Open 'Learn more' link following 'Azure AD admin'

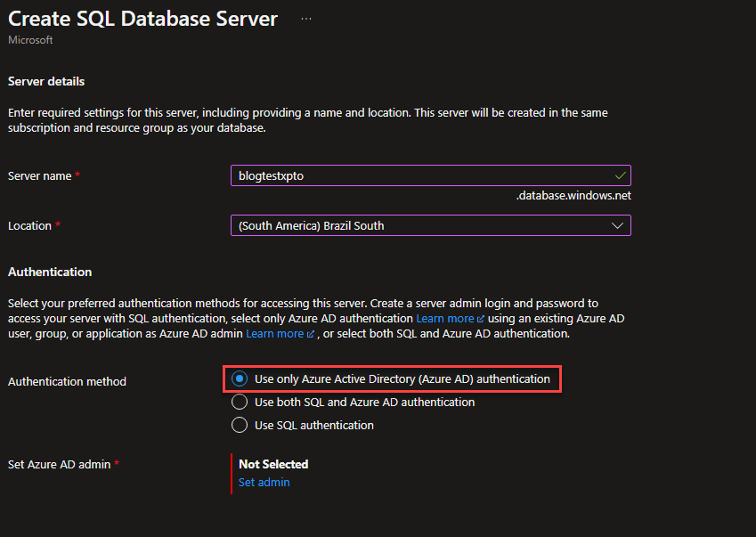click(275, 334)
